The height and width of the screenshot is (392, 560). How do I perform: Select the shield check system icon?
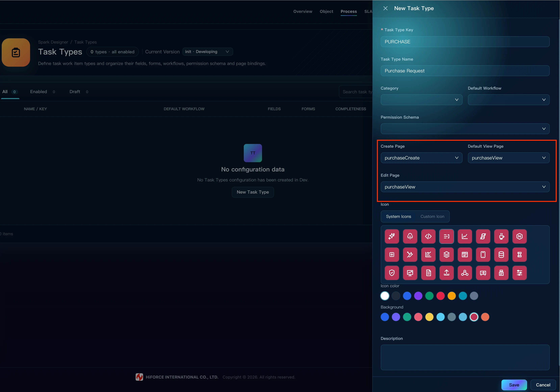(x=392, y=273)
